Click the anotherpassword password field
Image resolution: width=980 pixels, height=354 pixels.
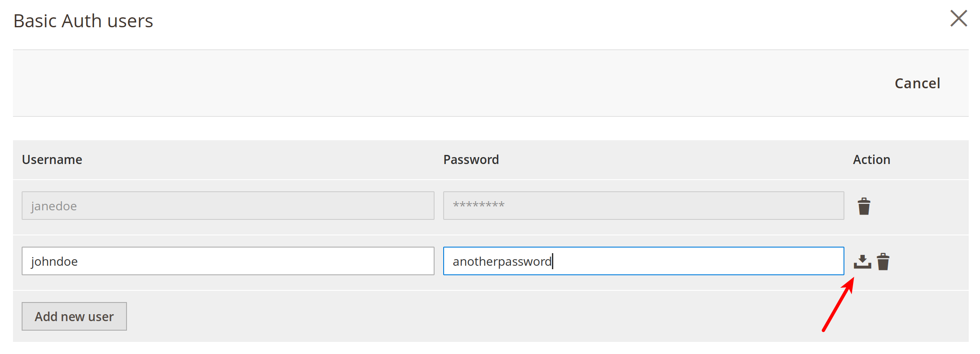[643, 261]
